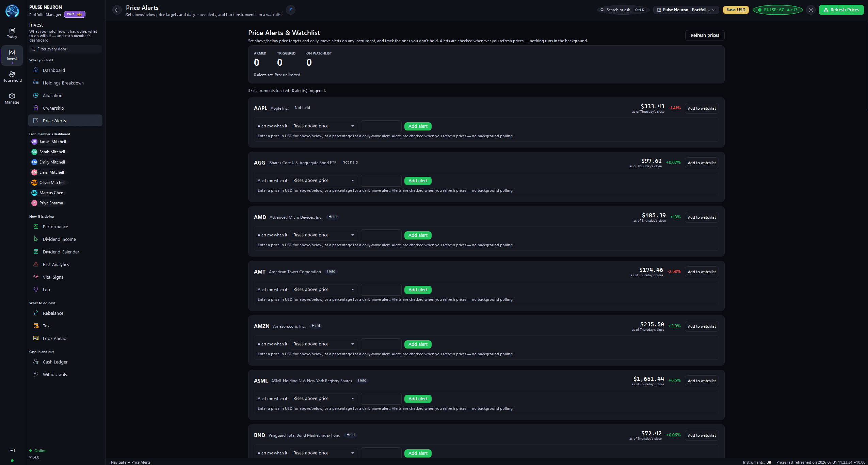Click the 'Navigate → Price Alerts' breadcrumb
This screenshot has width=868, height=465.
(131, 462)
